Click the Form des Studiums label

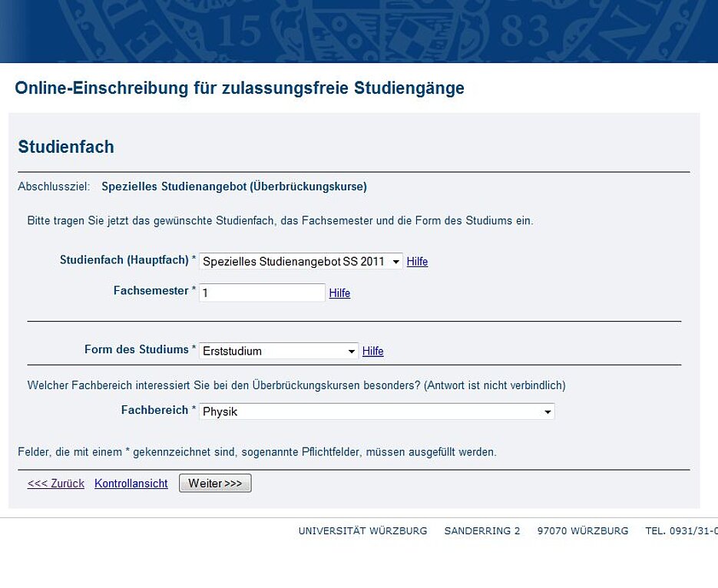click(137, 349)
